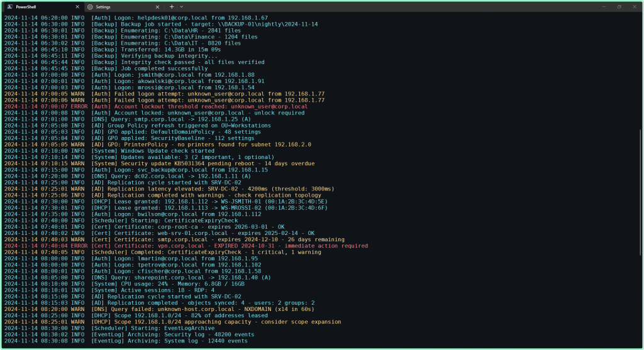644x350 pixels.
Task: Click the tpetrov@corp.local logon line
Action: [x=133, y=265]
